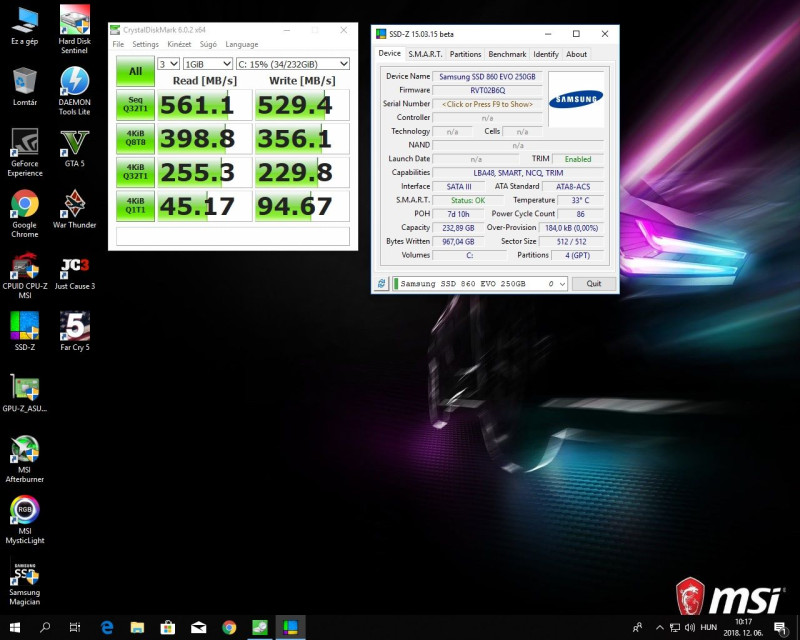
Task: Open the Ez a gép desktop icon
Action: [24, 27]
